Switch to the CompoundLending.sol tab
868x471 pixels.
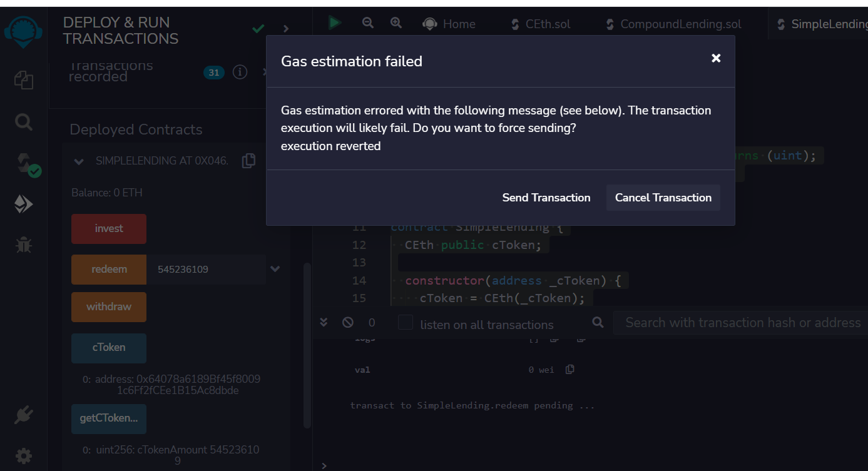tap(672, 24)
